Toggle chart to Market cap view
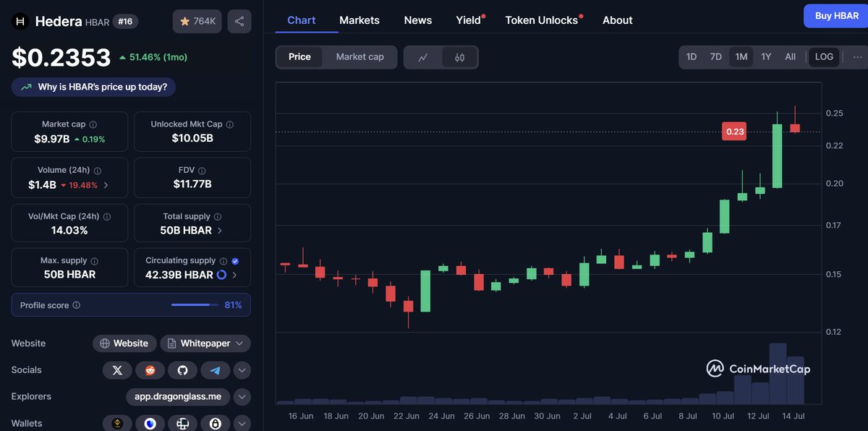This screenshot has height=431, width=868. [360, 57]
